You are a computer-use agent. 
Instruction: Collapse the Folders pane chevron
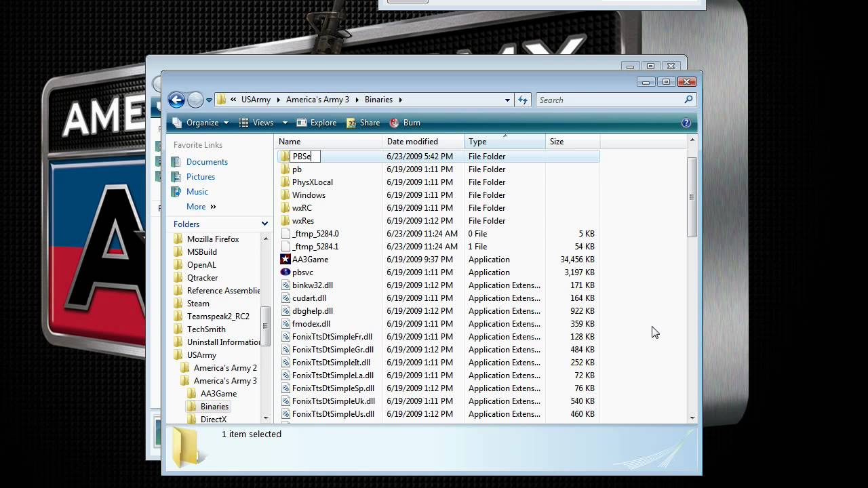coord(264,224)
